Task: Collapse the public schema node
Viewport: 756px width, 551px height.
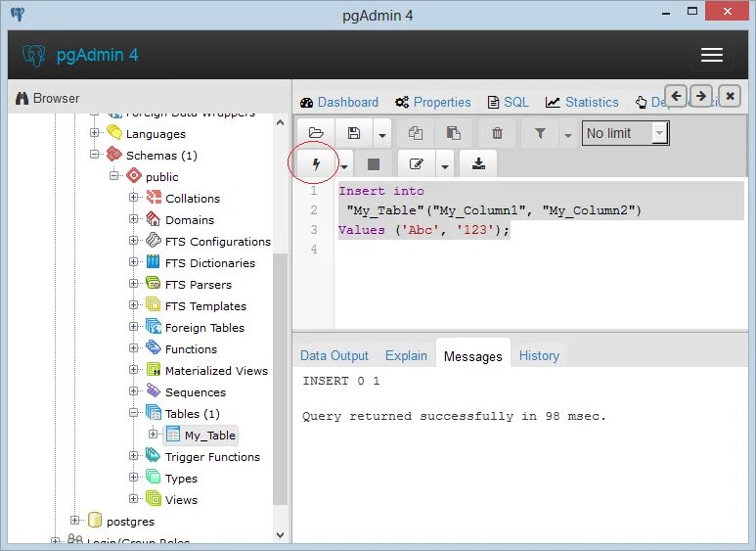Action: click(x=113, y=175)
